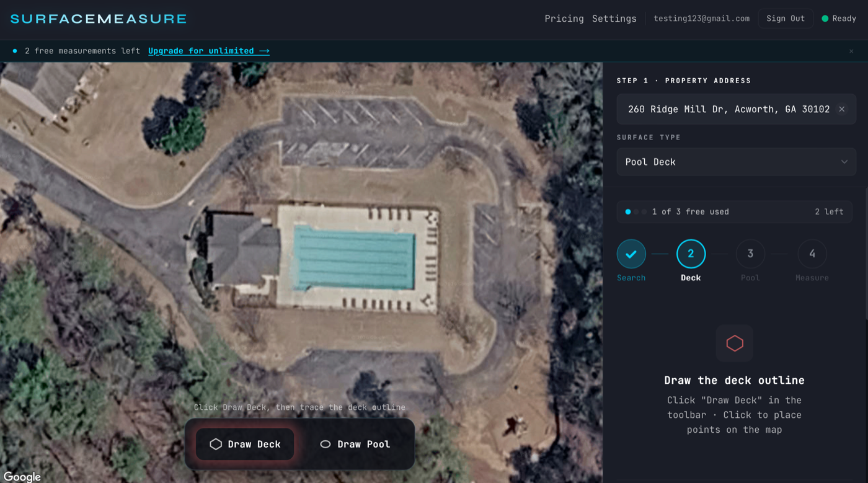Activate the Draw Pool tool
The height and width of the screenshot is (483, 868).
(355, 444)
